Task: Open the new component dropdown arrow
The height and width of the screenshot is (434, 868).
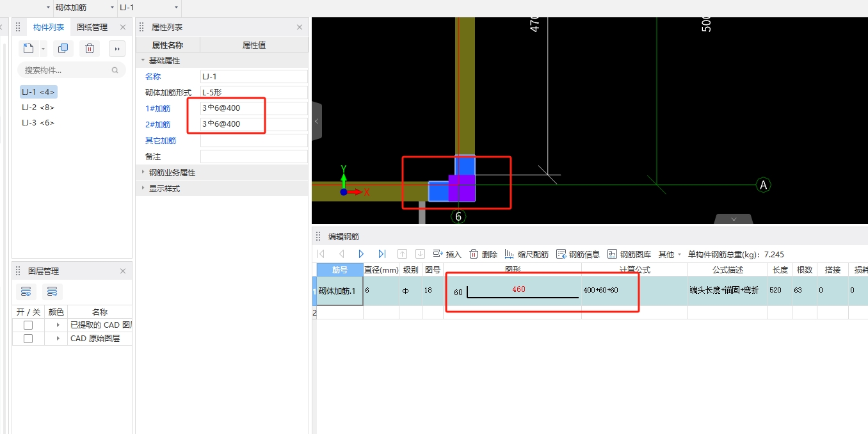Action: pos(43,49)
